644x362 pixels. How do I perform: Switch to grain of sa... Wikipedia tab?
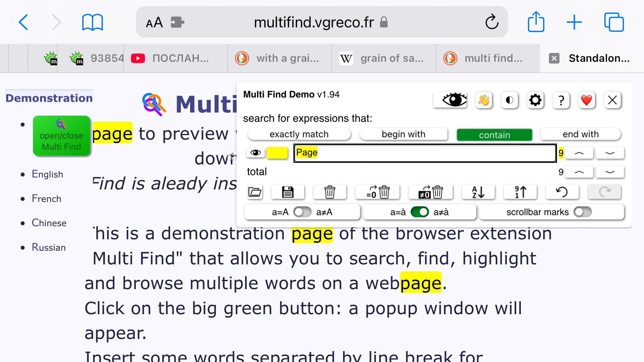[x=384, y=58]
